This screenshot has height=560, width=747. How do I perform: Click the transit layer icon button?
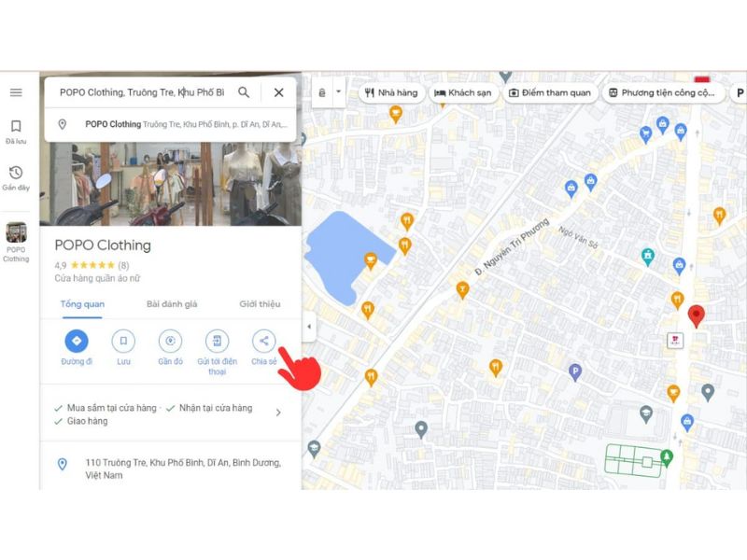click(322, 92)
